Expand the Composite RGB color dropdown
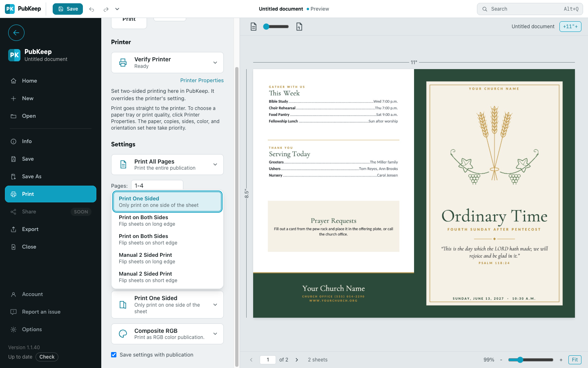The width and height of the screenshot is (588, 368). [x=167, y=334]
